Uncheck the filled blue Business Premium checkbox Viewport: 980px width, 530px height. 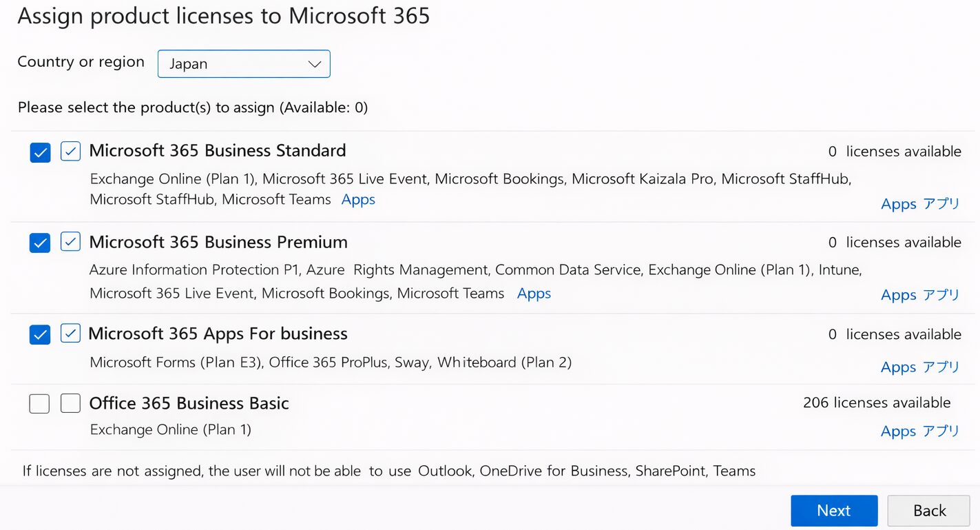[x=40, y=243]
